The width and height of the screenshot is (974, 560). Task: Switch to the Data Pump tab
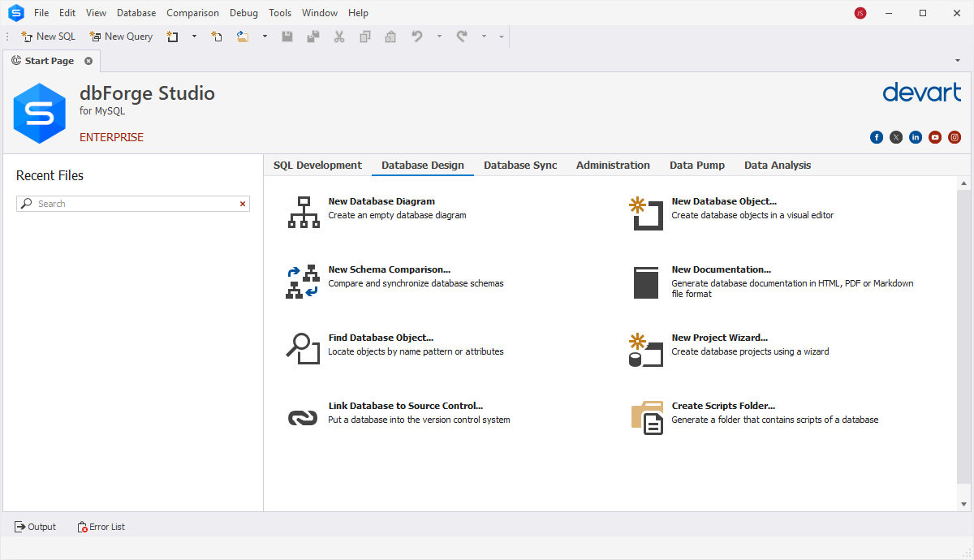pos(697,166)
